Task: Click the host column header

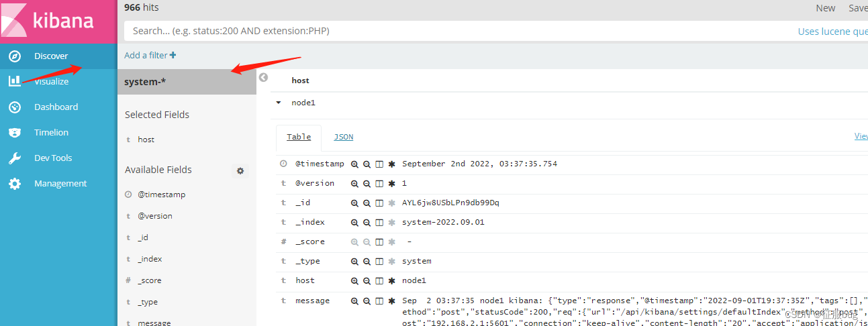Action: click(x=300, y=80)
